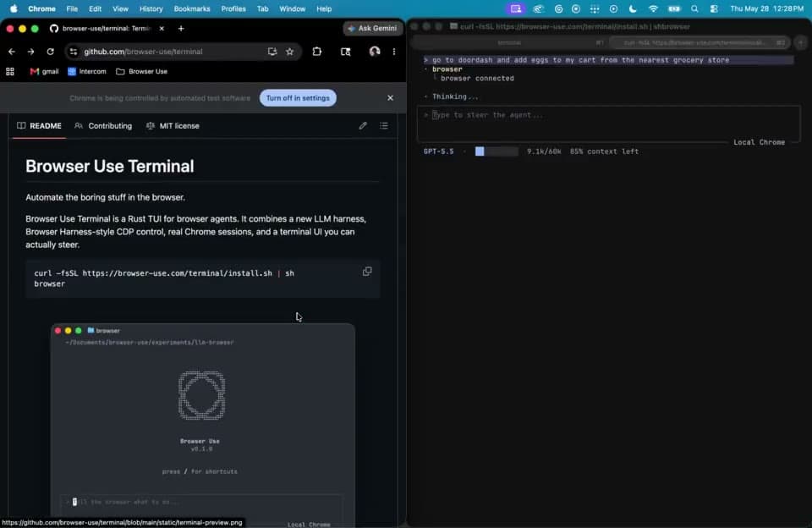
Task: Click the browser connected status line
Action: click(477, 78)
